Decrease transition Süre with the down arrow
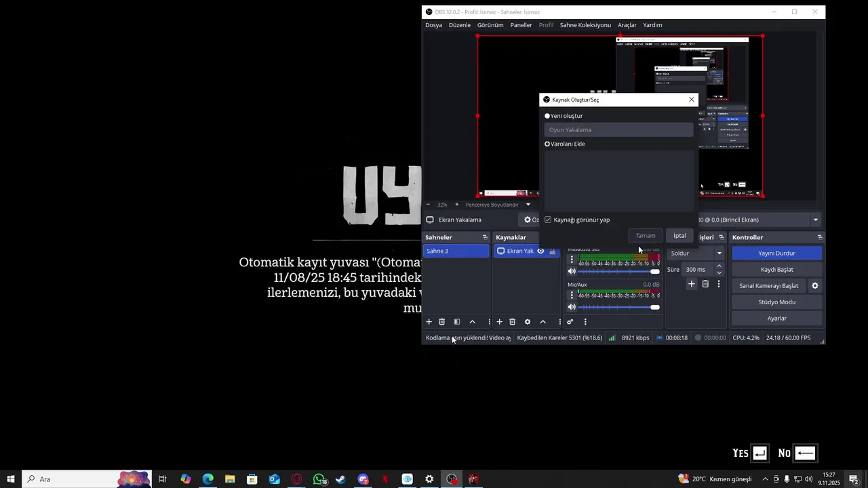This screenshot has height=488, width=868. tap(719, 272)
